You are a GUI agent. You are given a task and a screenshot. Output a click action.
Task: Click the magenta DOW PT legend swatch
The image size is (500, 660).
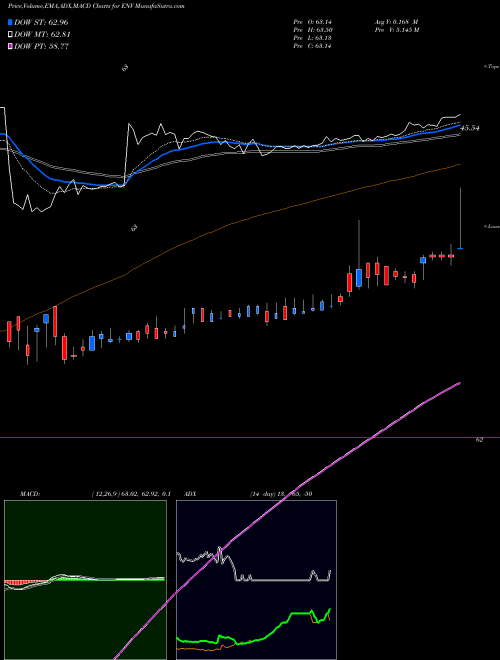(11, 46)
